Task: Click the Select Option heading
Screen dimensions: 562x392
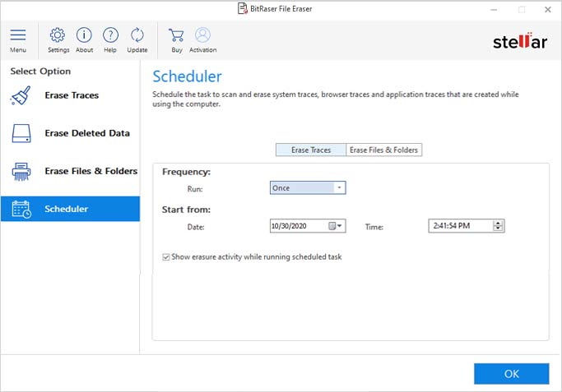Action: tap(40, 71)
